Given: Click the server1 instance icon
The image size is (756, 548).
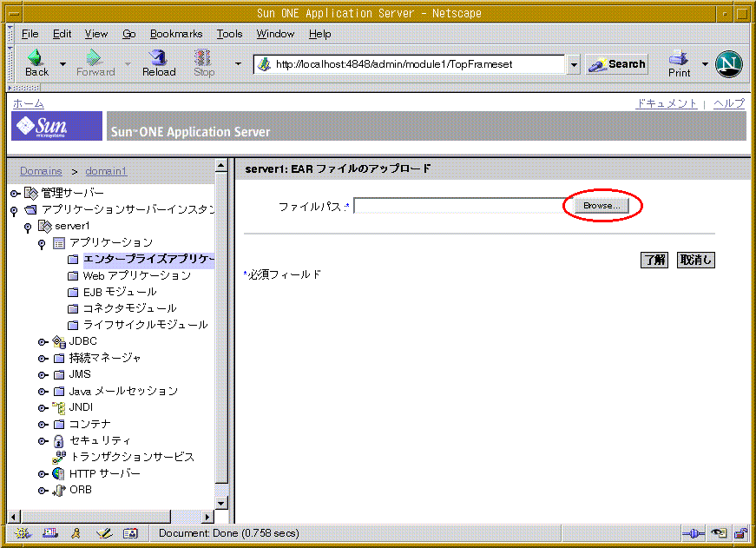Looking at the screenshot, I should click(45, 227).
